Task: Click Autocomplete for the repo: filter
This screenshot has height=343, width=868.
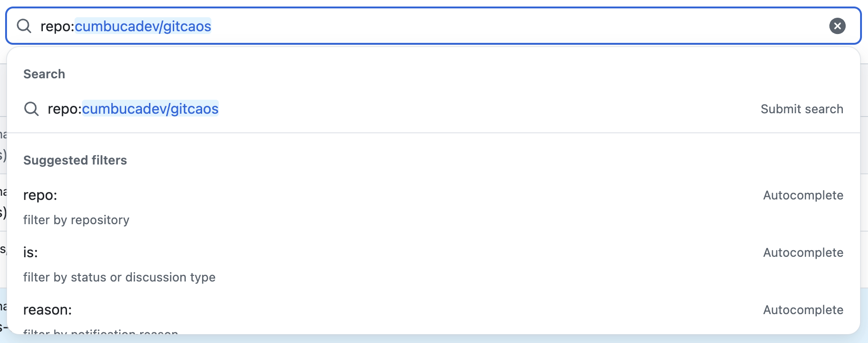Action: point(803,195)
